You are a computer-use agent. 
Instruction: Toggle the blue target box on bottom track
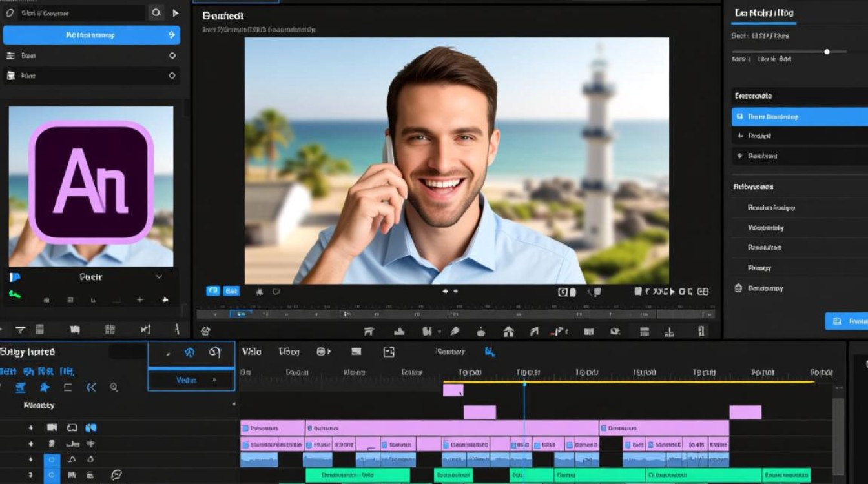(52, 476)
